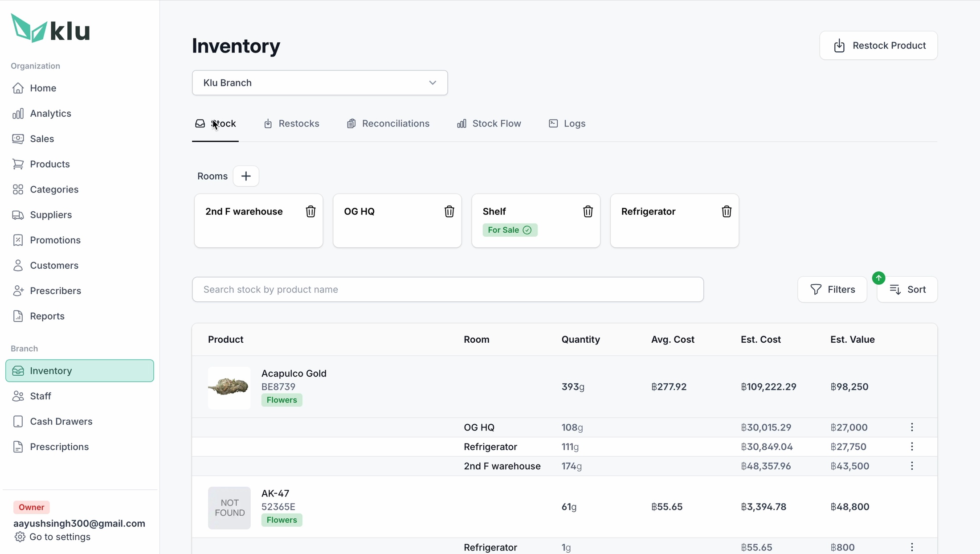Switch to the Stock tab
The image size is (980, 554).
coord(216,123)
